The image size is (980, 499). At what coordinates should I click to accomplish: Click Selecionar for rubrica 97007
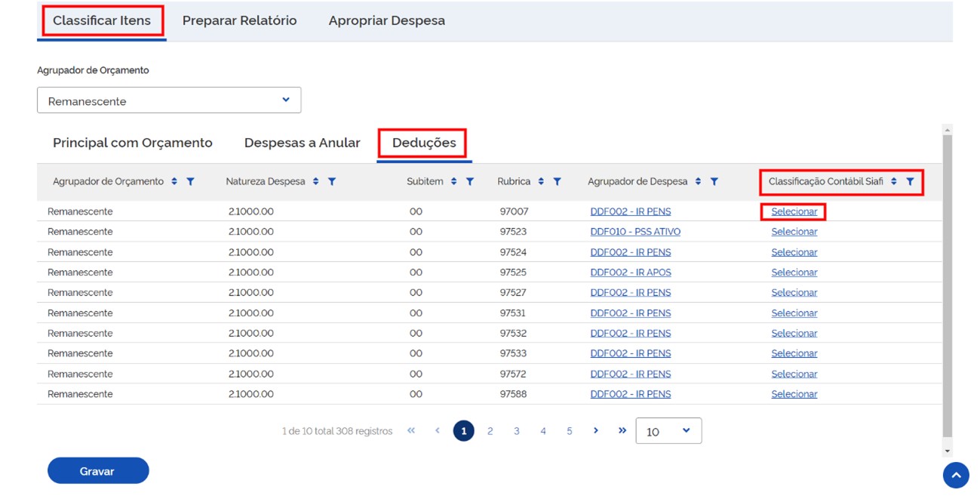[794, 212]
